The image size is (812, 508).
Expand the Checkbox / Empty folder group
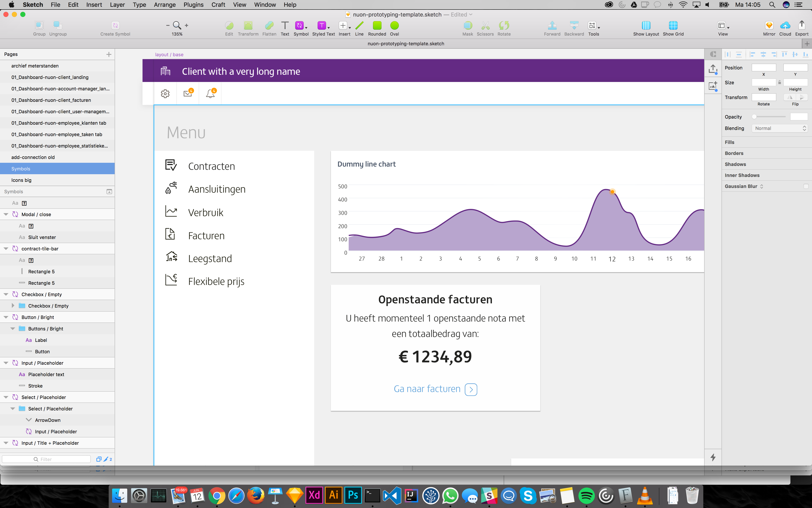click(x=13, y=306)
